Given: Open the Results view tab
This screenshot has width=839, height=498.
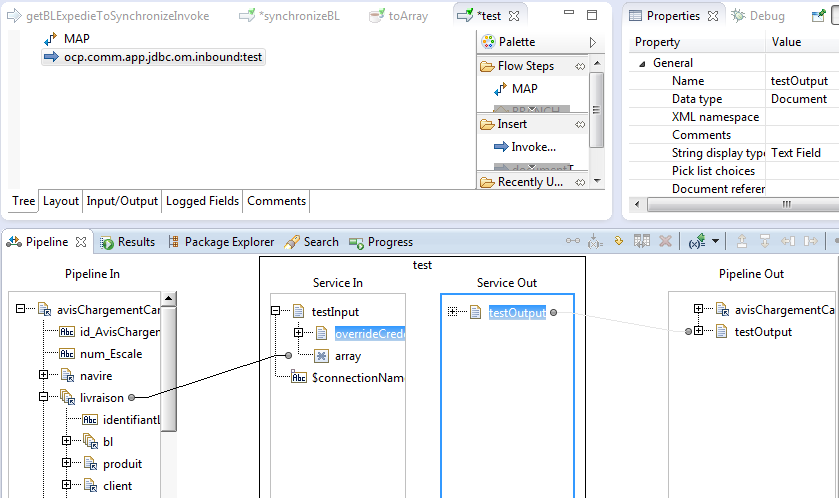Looking at the screenshot, I should [x=128, y=242].
